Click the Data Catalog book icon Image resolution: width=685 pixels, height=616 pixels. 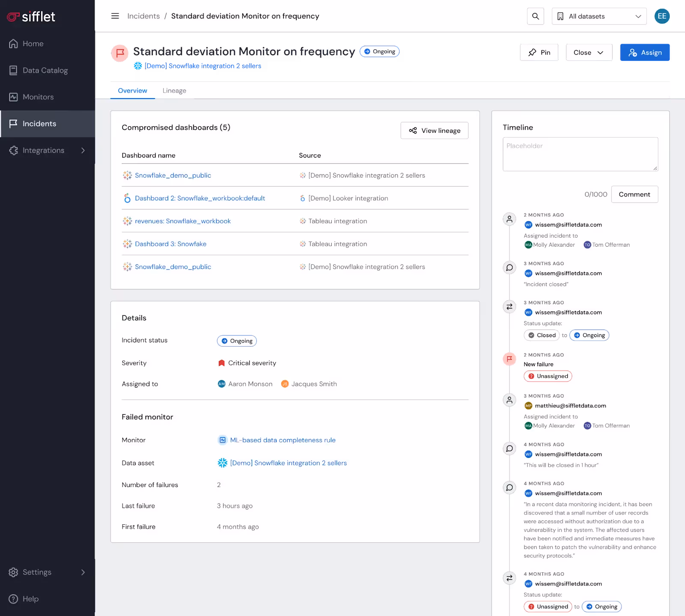14,70
